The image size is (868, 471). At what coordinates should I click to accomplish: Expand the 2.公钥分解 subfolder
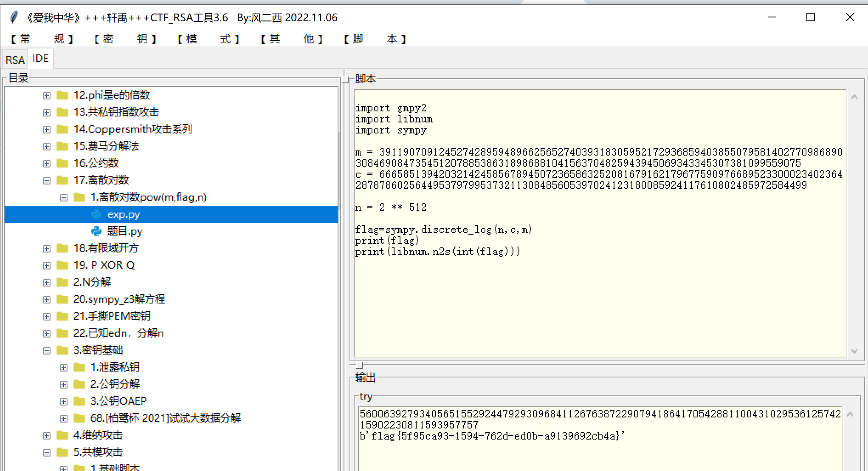(x=64, y=385)
